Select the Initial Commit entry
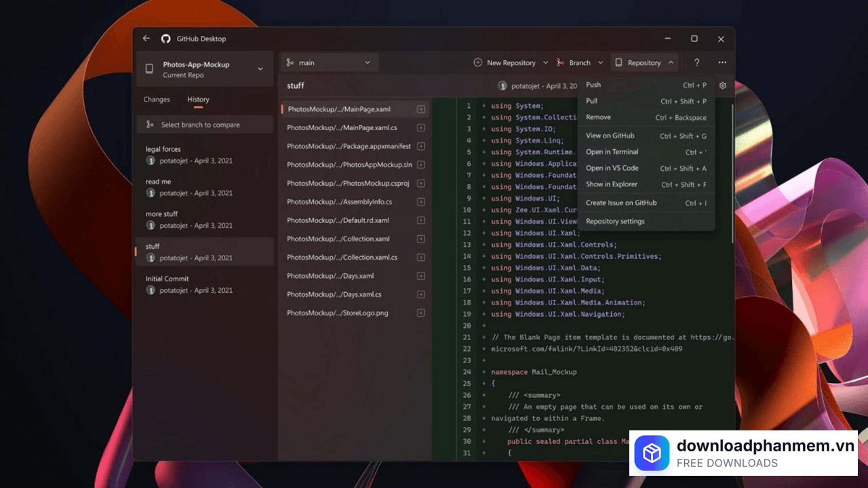Viewport: 868px width, 488px height. 167,278
